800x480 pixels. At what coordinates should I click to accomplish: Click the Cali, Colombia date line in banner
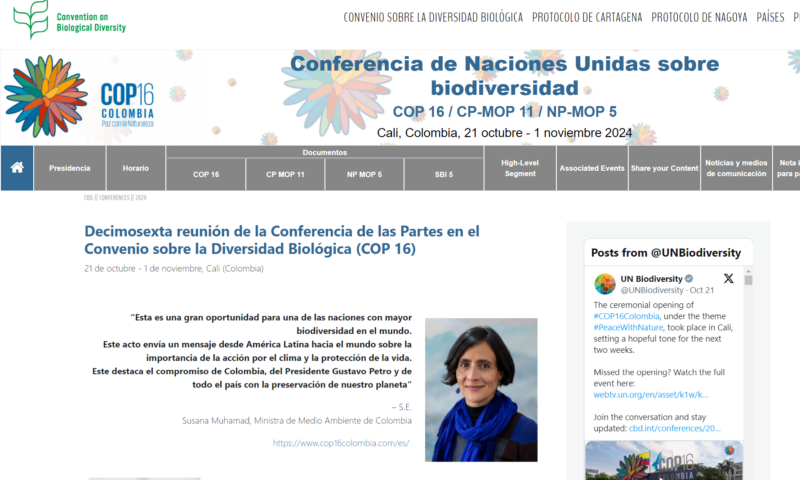505,133
